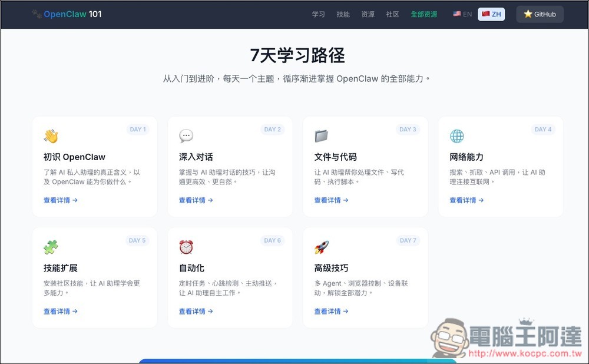The image size is (589, 364).
Task: Click the folder icon on Day 3 card
Action: (321, 135)
